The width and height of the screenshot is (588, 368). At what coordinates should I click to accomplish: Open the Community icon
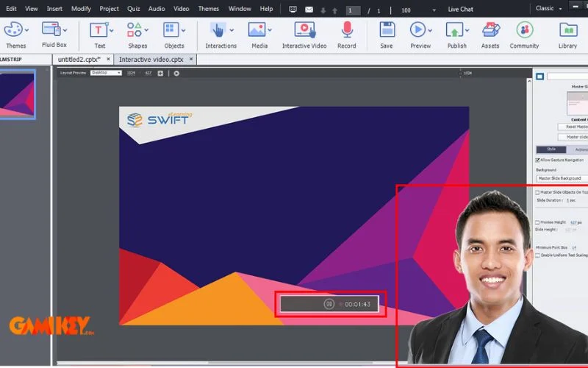525,29
